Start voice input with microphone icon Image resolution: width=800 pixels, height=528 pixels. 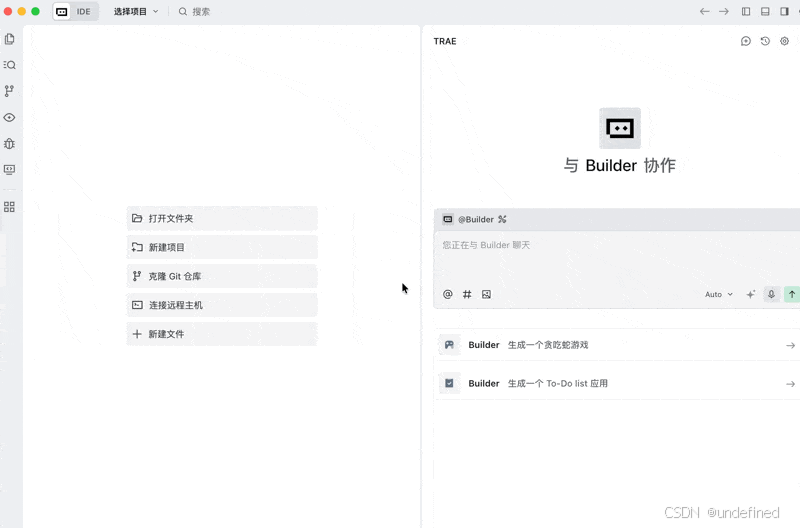[771, 294]
